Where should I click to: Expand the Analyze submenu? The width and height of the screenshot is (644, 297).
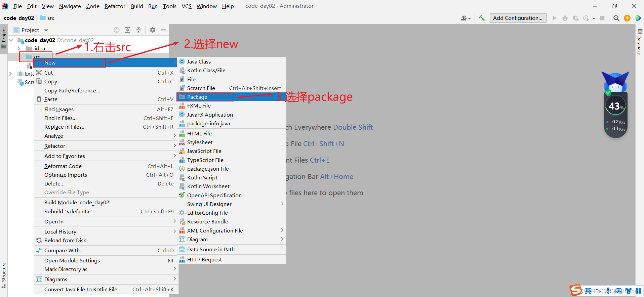click(x=106, y=136)
